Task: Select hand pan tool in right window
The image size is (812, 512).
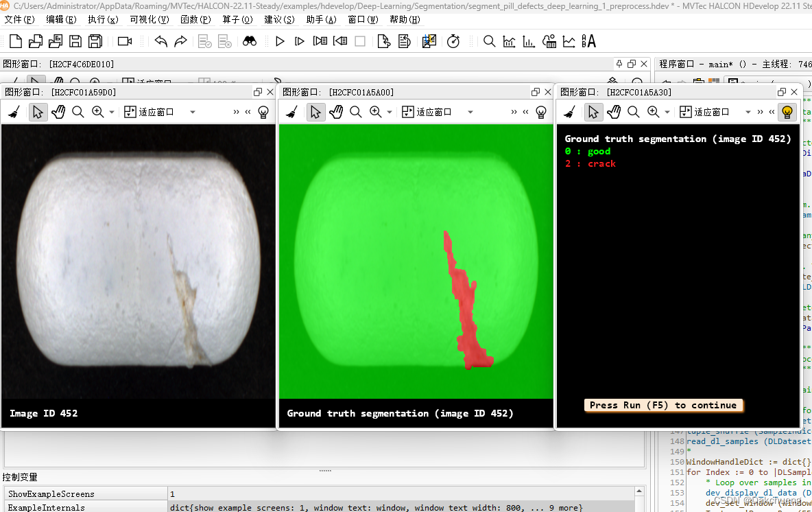Action: [614, 112]
